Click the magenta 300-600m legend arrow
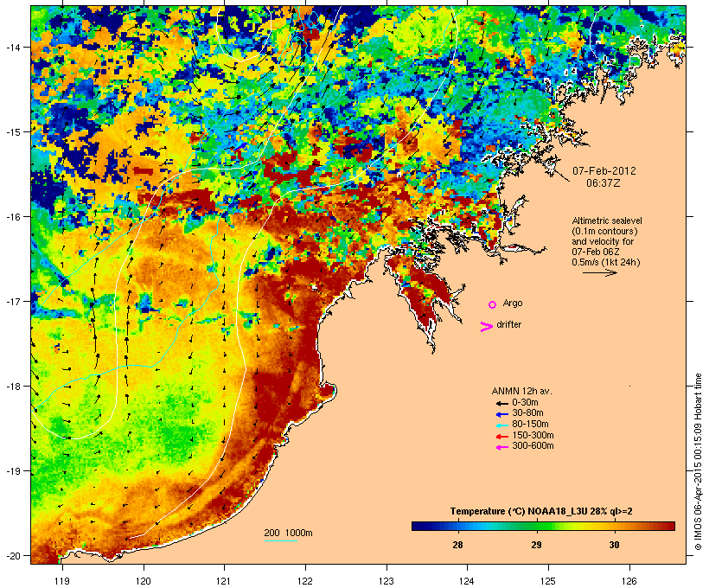 click(501, 447)
